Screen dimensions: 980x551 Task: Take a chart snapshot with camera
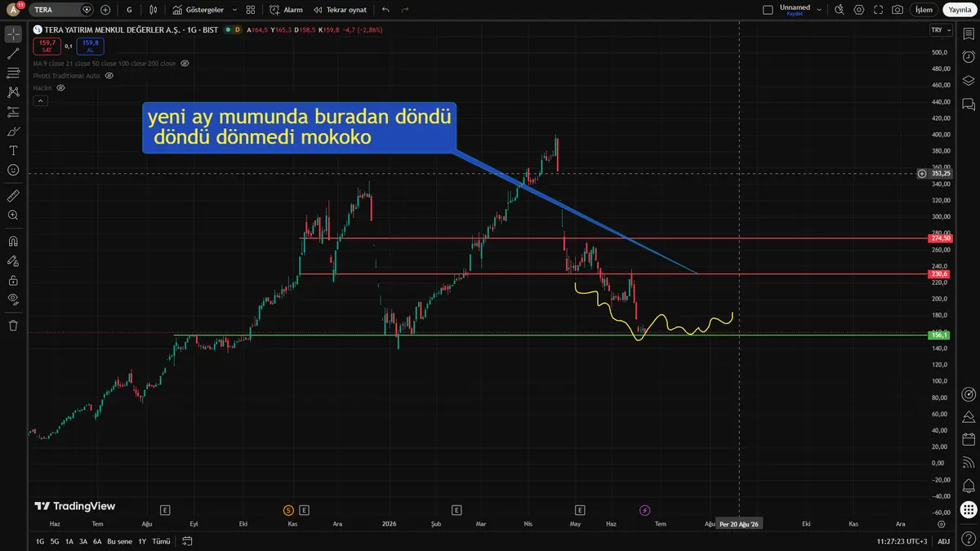point(898,10)
